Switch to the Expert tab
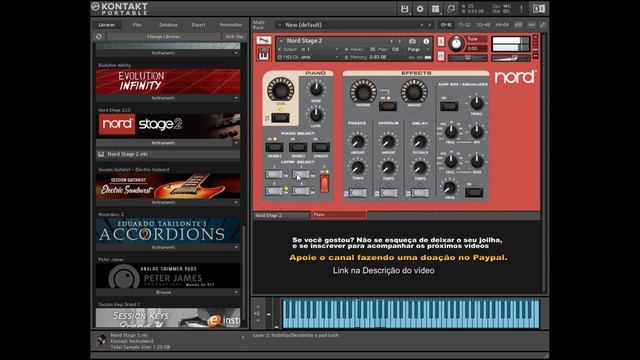This screenshot has width=640, height=360. coord(199,25)
